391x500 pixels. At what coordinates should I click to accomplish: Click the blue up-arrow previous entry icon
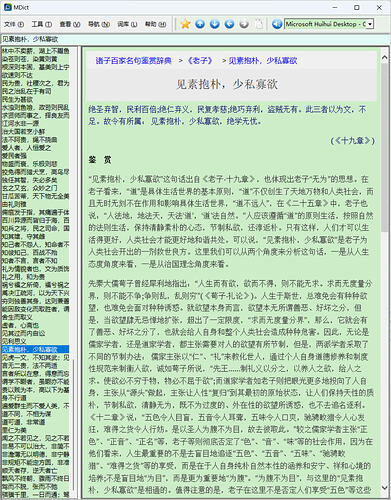pos(200,24)
